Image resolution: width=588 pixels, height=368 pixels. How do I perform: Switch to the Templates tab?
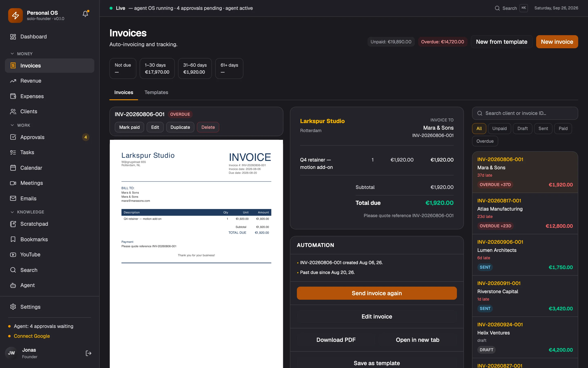click(156, 92)
